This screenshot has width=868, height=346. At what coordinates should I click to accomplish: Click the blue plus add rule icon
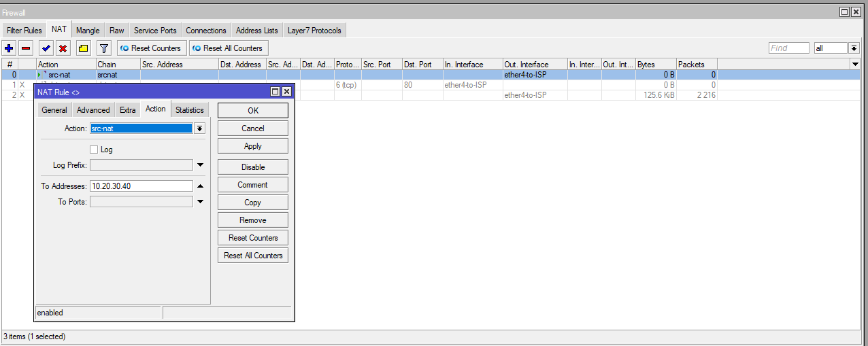9,48
